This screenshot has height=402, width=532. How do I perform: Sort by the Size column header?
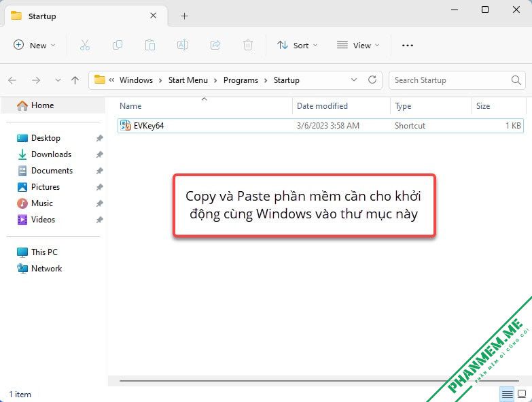click(498, 106)
